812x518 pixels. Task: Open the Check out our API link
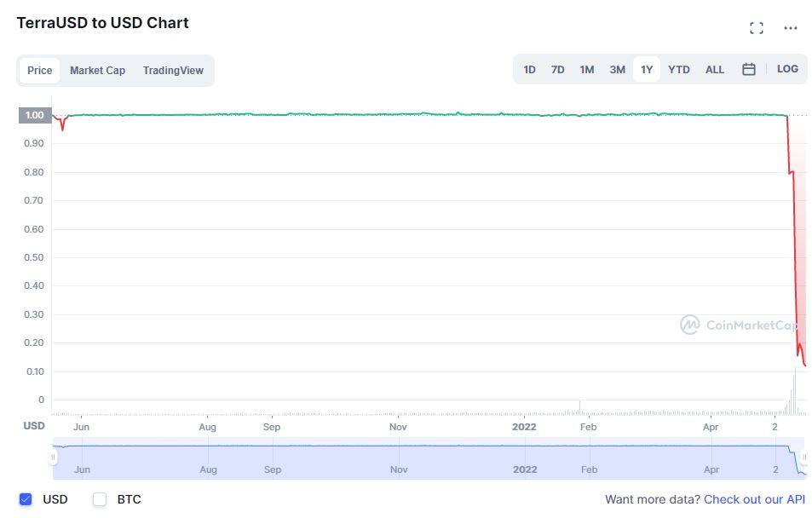coord(754,499)
